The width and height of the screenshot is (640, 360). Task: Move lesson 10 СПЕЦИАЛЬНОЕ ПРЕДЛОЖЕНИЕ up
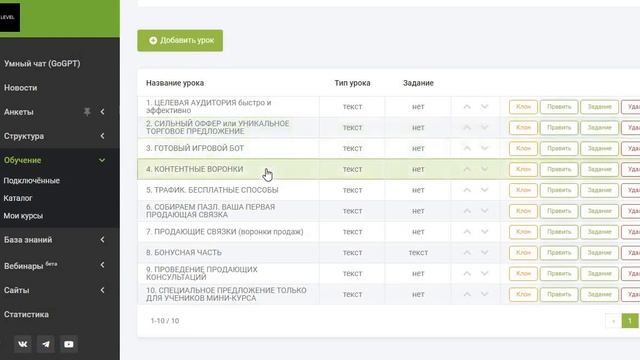point(467,294)
